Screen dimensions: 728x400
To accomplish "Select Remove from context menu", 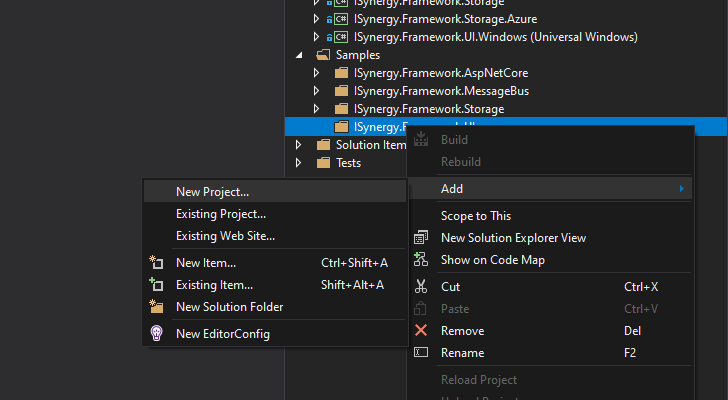I will pyautogui.click(x=551, y=331).
